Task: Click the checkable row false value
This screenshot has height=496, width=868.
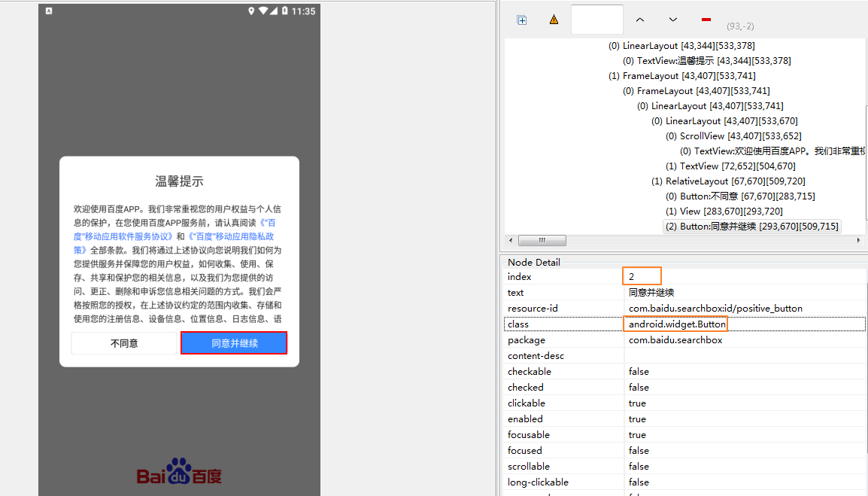Action: (639, 372)
